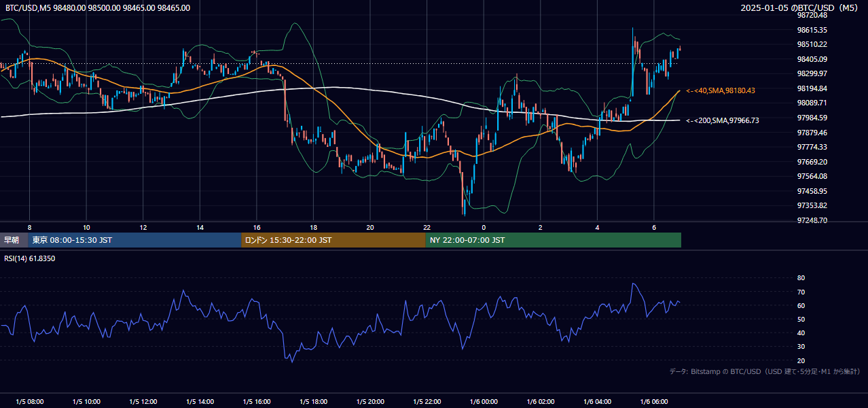Click the '2025-01-05 のBTC/USD (M5)' chart title
The image size is (868, 408).
800,8
